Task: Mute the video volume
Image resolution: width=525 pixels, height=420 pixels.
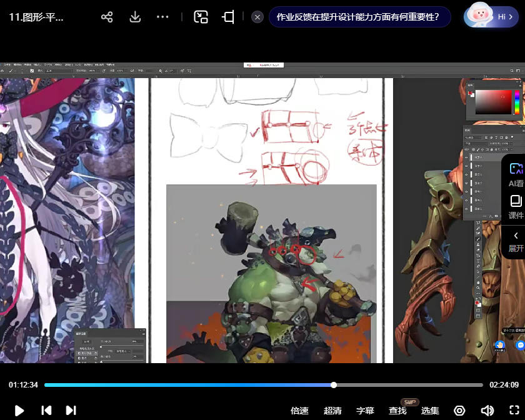Action: 487,411
